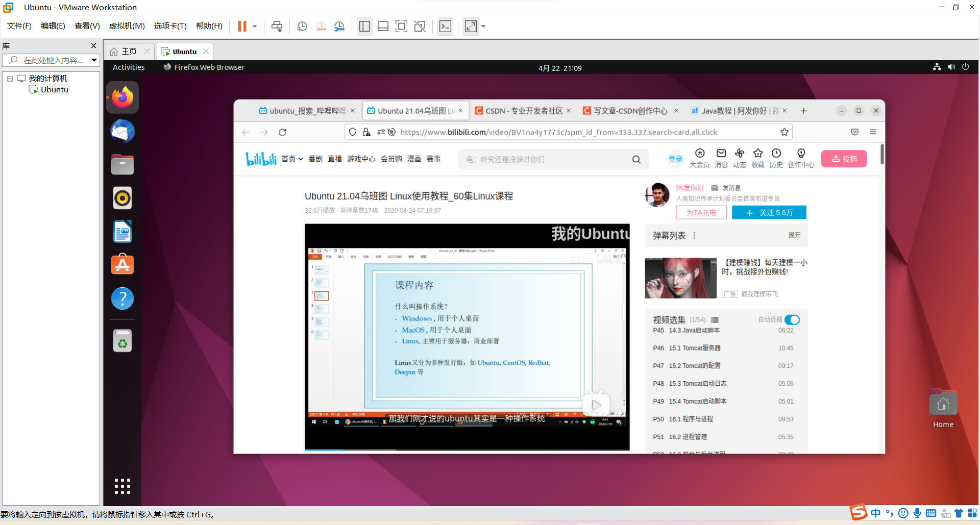Click the stretch guest display icon
Viewport: 980px width, 525px height.
[471, 26]
